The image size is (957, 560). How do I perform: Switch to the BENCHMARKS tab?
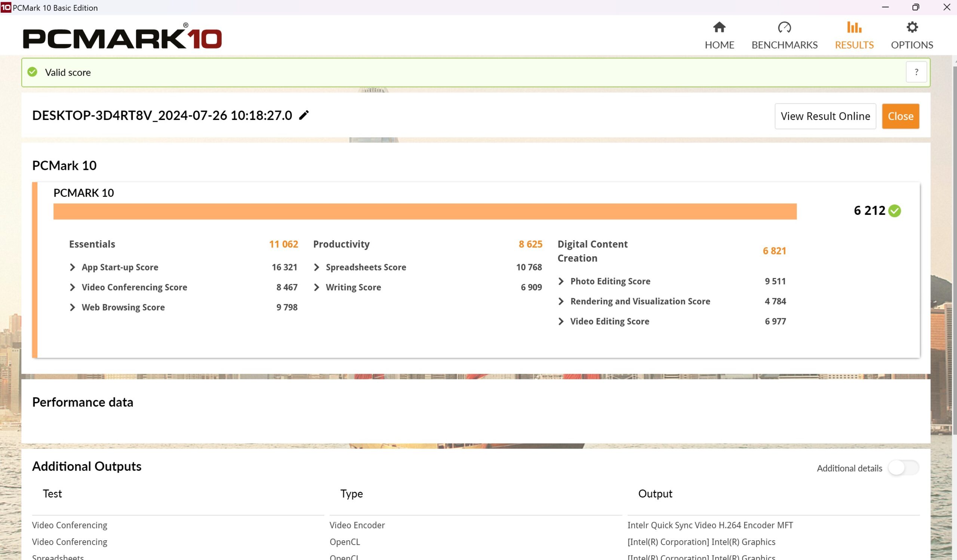[x=784, y=36]
